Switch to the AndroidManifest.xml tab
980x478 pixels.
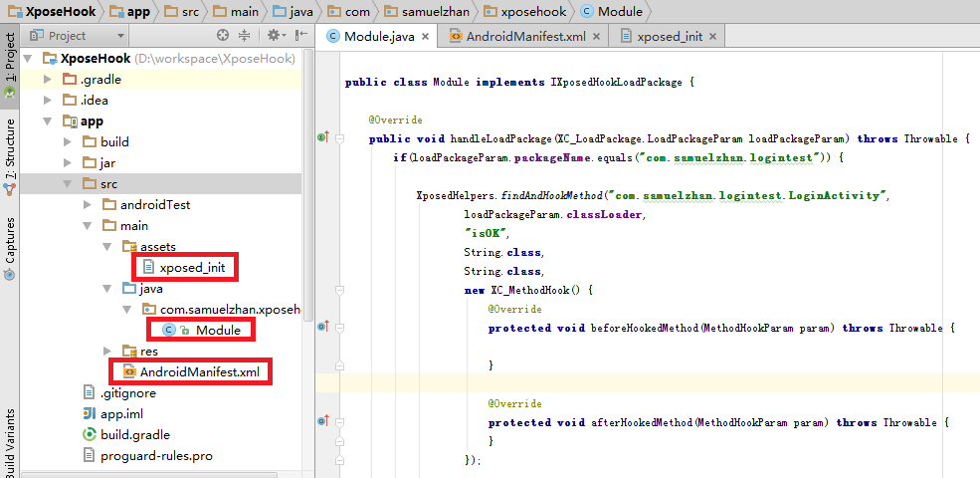point(523,37)
